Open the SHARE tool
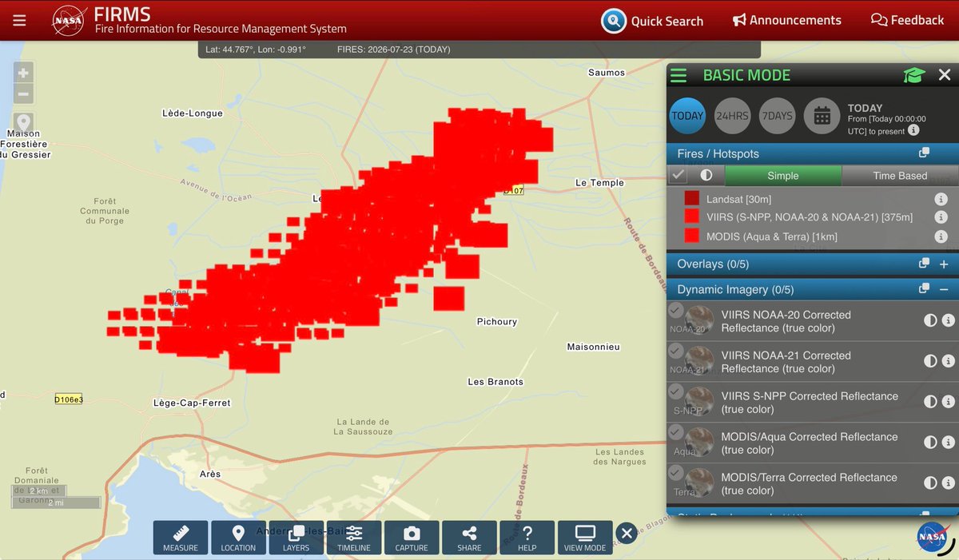This screenshot has width=959, height=560. (x=469, y=538)
